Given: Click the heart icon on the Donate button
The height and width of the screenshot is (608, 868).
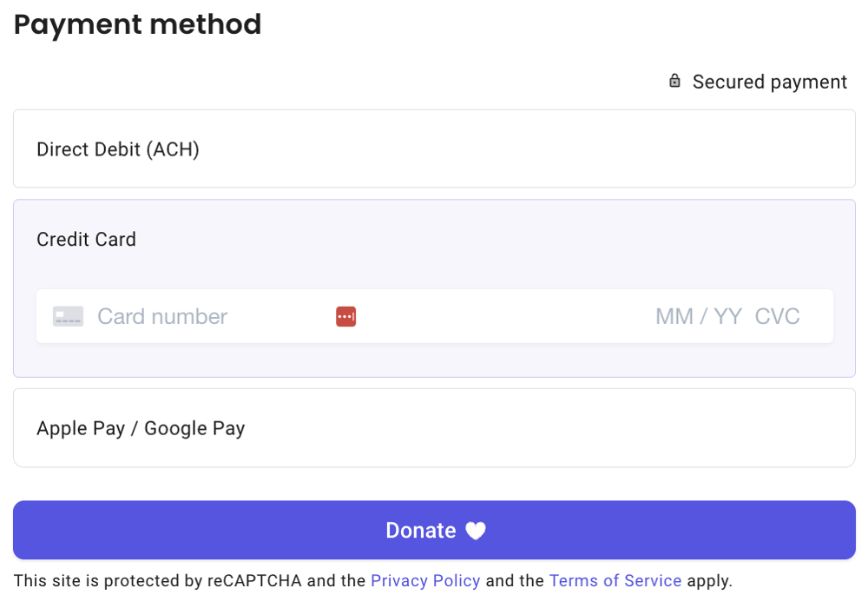Looking at the screenshot, I should (x=476, y=530).
